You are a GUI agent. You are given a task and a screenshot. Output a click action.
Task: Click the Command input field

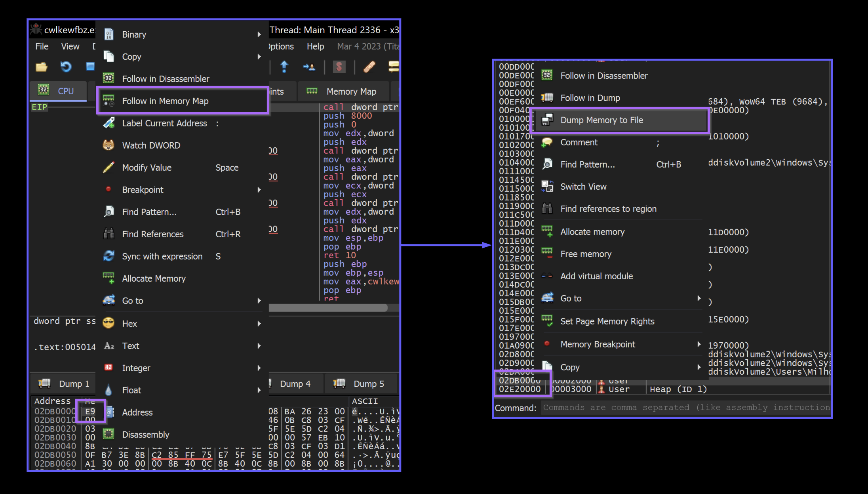[685, 408]
